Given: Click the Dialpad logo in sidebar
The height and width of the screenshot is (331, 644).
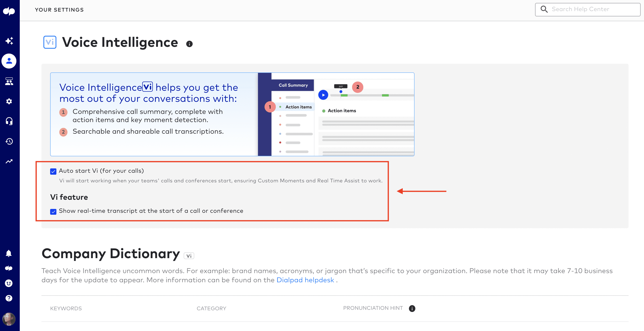Looking at the screenshot, I should 9,11.
